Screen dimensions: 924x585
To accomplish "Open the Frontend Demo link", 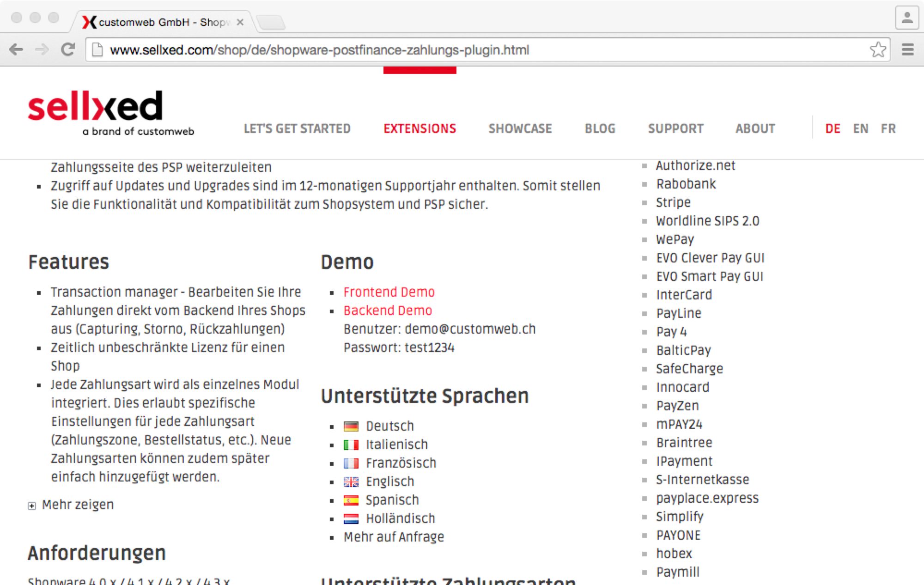I will (x=389, y=292).
